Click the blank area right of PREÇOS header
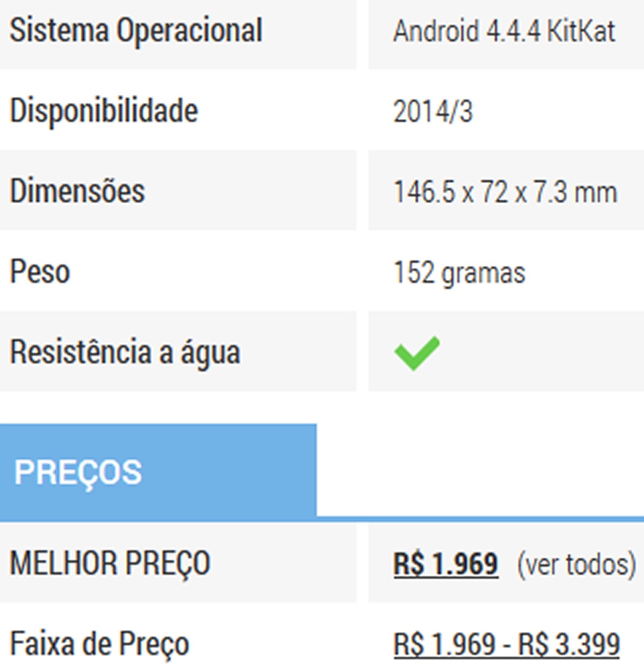 pyautogui.click(x=479, y=469)
